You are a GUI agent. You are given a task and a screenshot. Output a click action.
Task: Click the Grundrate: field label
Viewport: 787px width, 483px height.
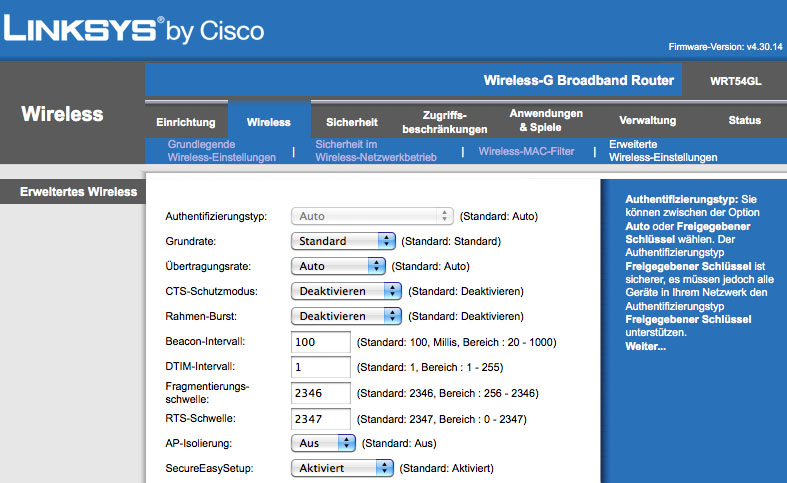tap(191, 241)
